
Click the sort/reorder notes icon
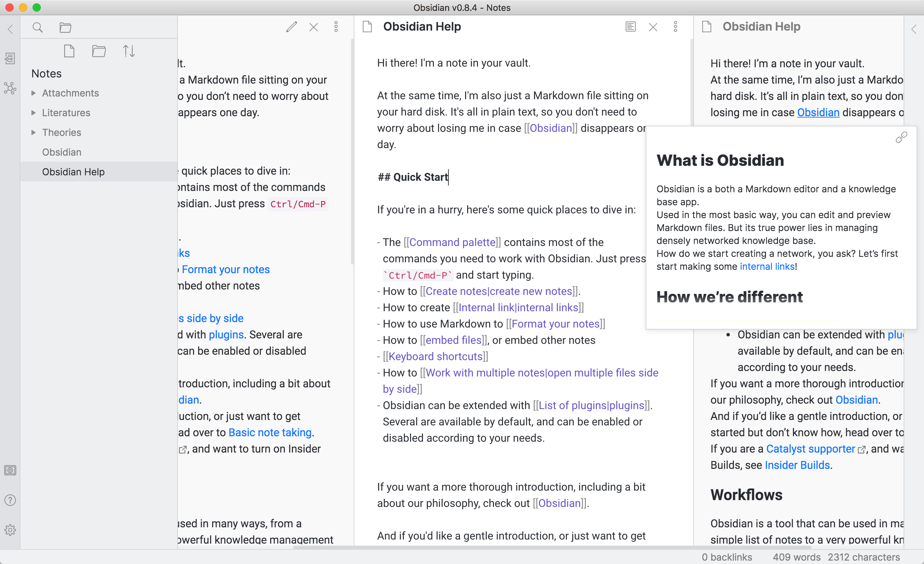click(x=130, y=52)
